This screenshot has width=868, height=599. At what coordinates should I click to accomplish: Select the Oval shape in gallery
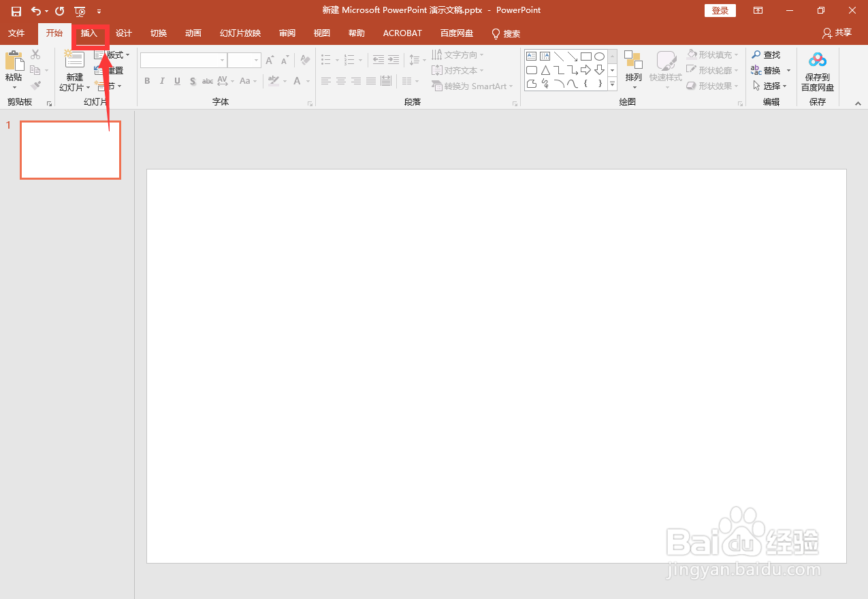pyautogui.click(x=599, y=56)
